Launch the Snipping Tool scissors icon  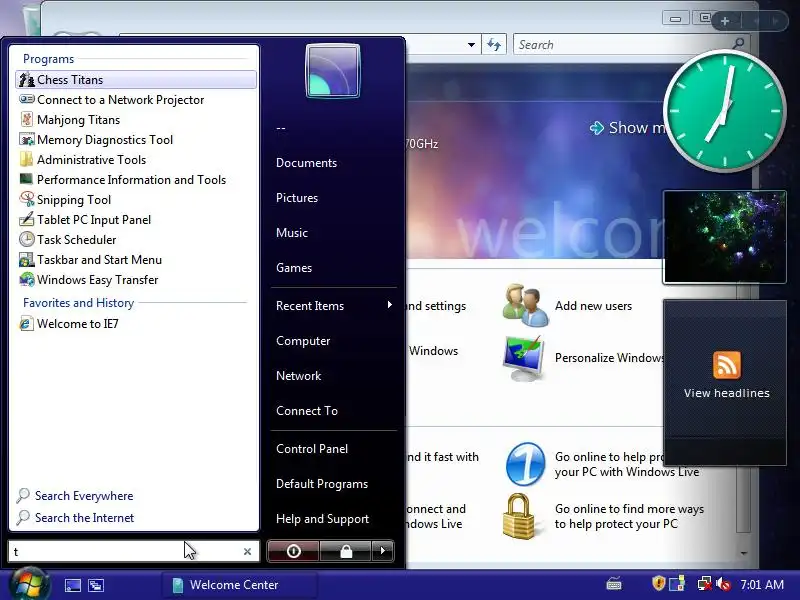[x=27, y=199]
